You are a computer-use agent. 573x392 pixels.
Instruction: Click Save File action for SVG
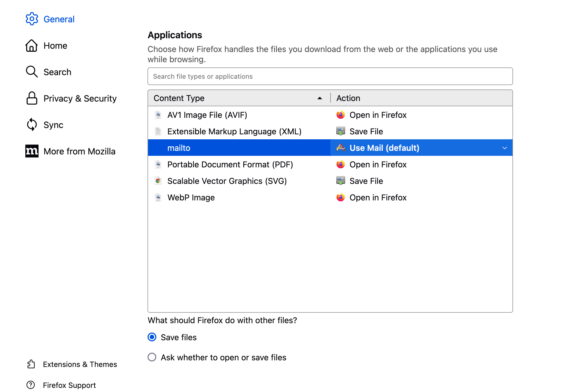tap(366, 181)
